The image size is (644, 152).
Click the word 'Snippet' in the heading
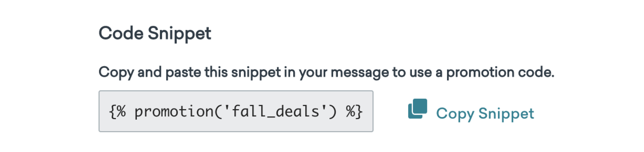(179, 33)
